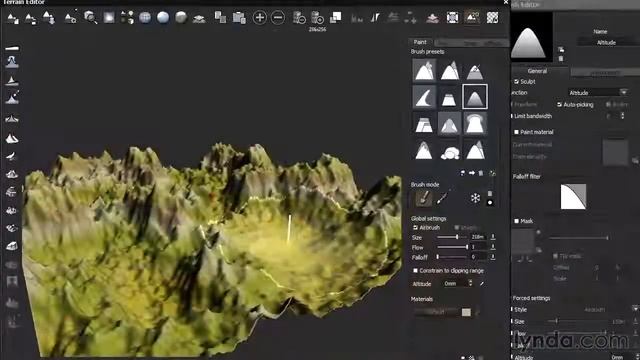
Task: Adjust the Global settings Size slider
Action: (452, 237)
